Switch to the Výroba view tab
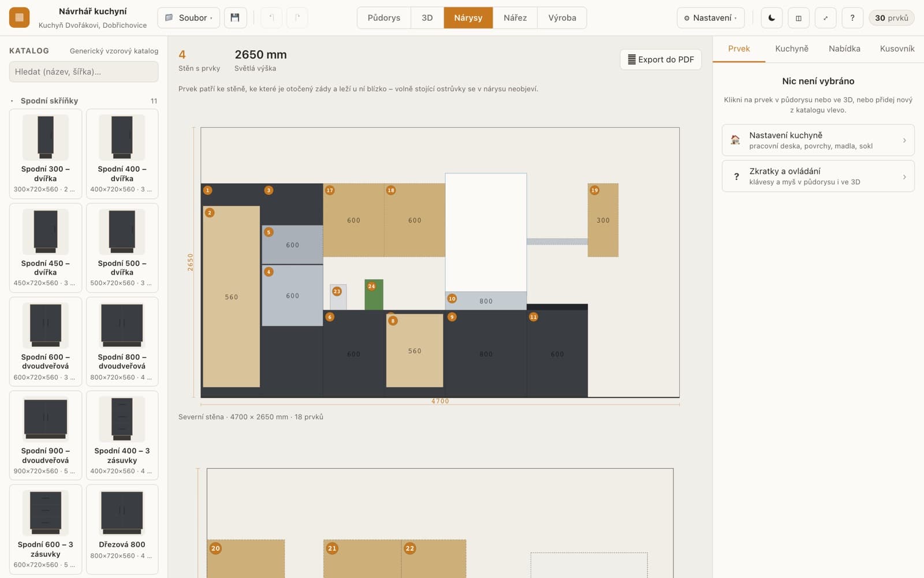 click(x=562, y=18)
